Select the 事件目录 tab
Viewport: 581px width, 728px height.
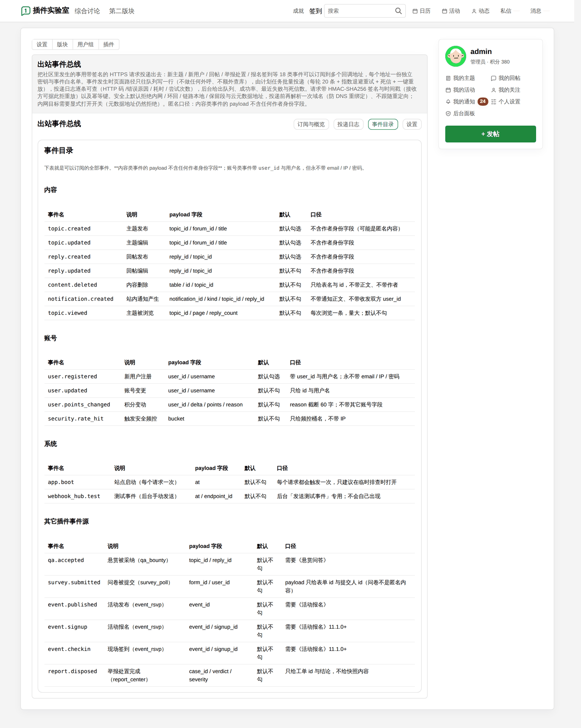tap(383, 124)
